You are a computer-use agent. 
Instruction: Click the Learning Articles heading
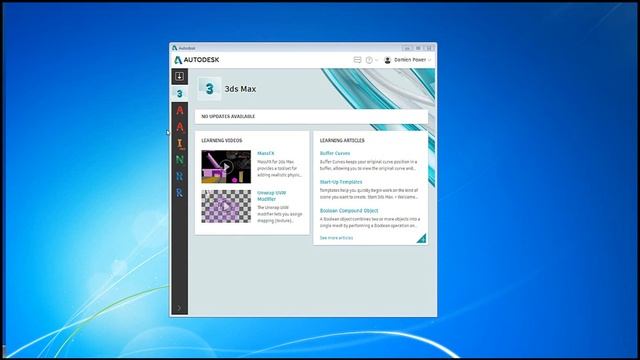pos(342,140)
